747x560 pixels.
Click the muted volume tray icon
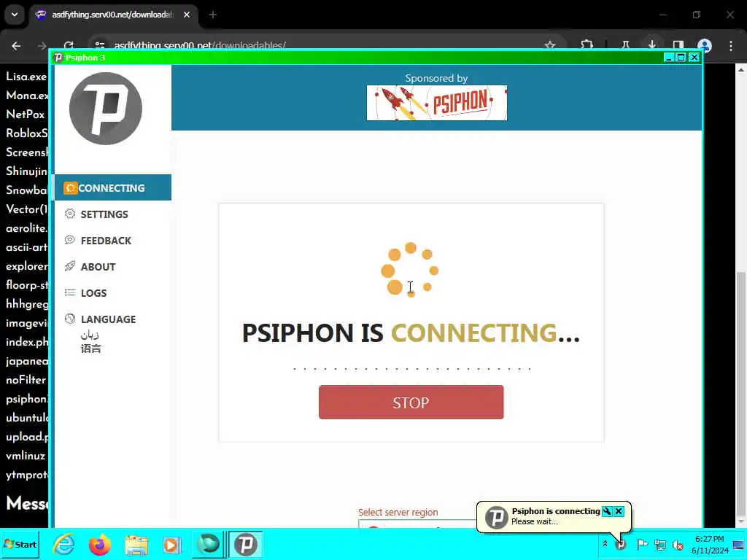click(x=678, y=544)
